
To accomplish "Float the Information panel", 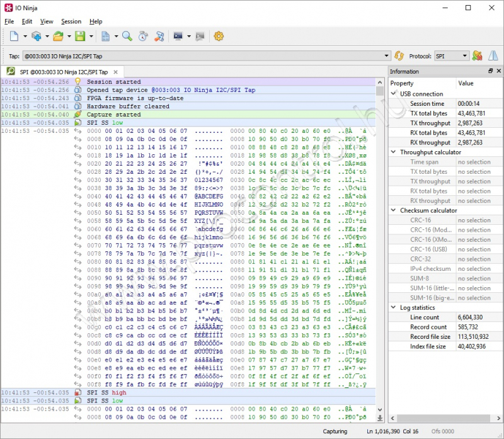I will coord(490,71).
